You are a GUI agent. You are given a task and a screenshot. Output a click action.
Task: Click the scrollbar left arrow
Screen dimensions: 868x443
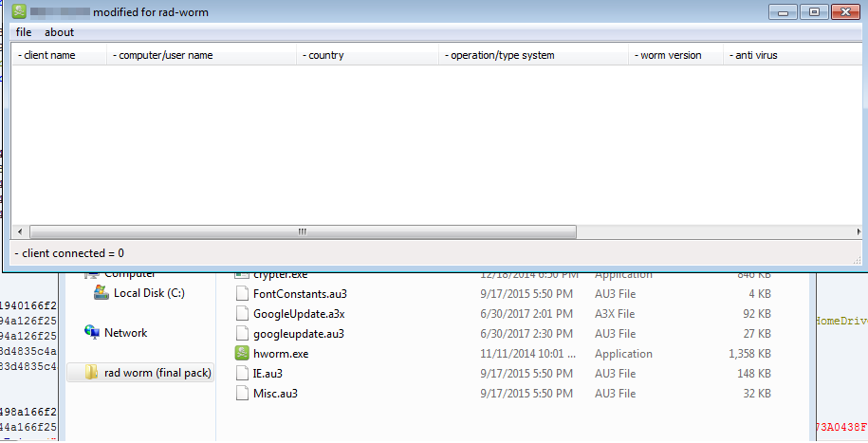20,231
